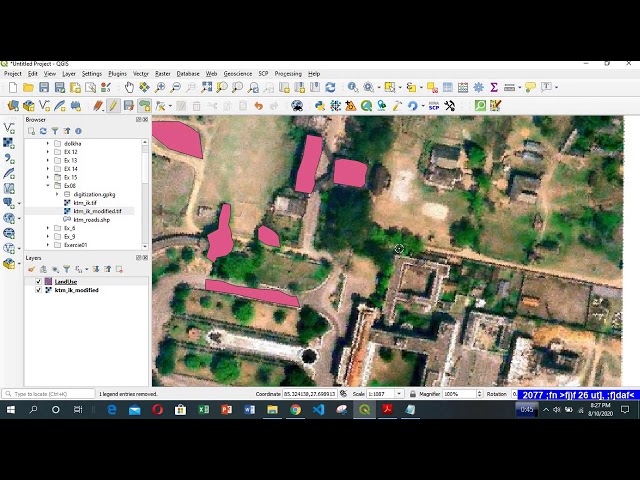Open layer styling panel brush icon
This screenshot has height=480, width=640.
coord(31,269)
